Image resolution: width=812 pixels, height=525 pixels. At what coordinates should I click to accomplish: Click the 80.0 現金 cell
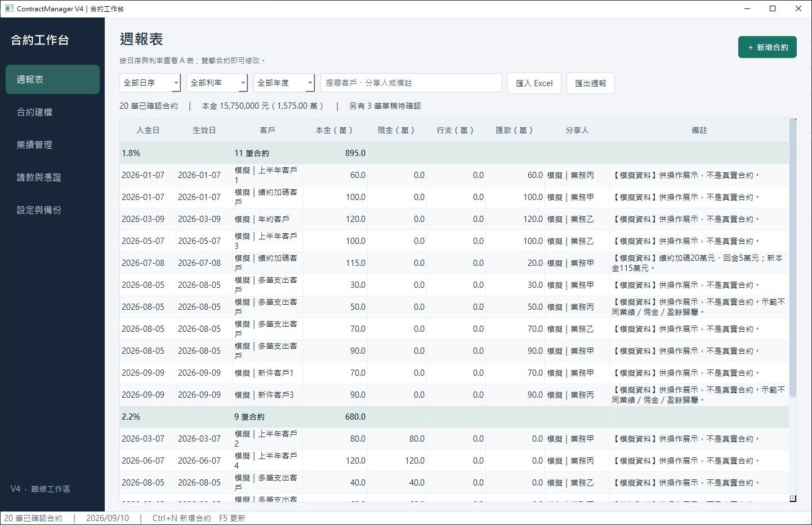397,439
